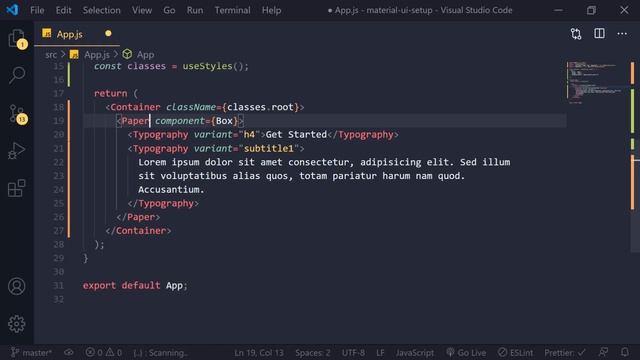This screenshot has width=640, height=360.
Task: Click the component attribute on Paper
Action: pyautogui.click(x=180, y=121)
